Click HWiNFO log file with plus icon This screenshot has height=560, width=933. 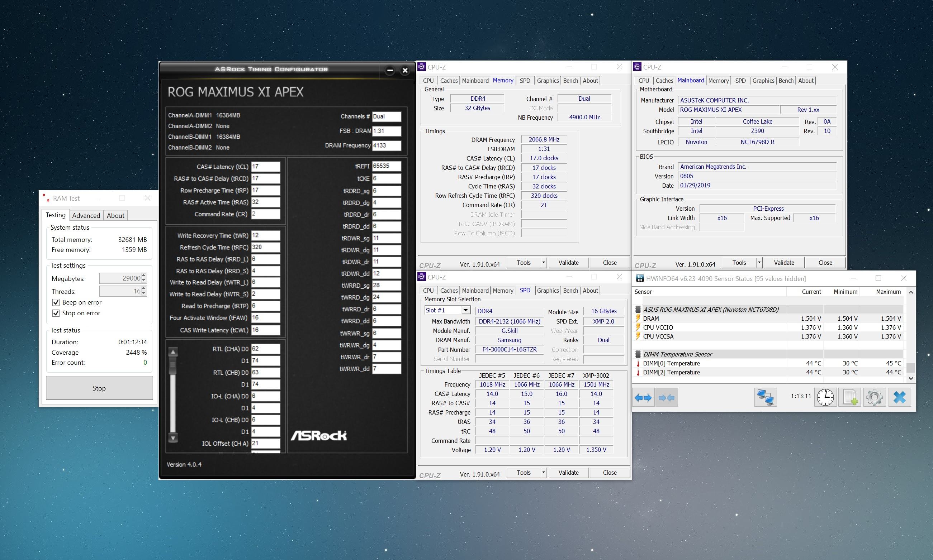tap(850, 397)
